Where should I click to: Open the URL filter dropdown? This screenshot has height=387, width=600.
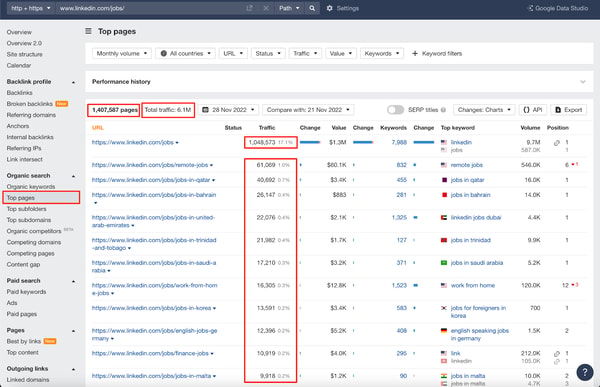233,54
